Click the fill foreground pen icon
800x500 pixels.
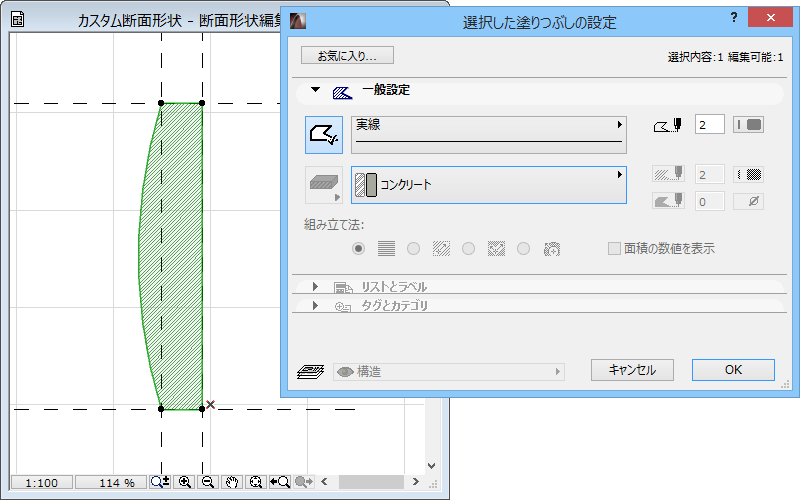[x=668, y=174]
